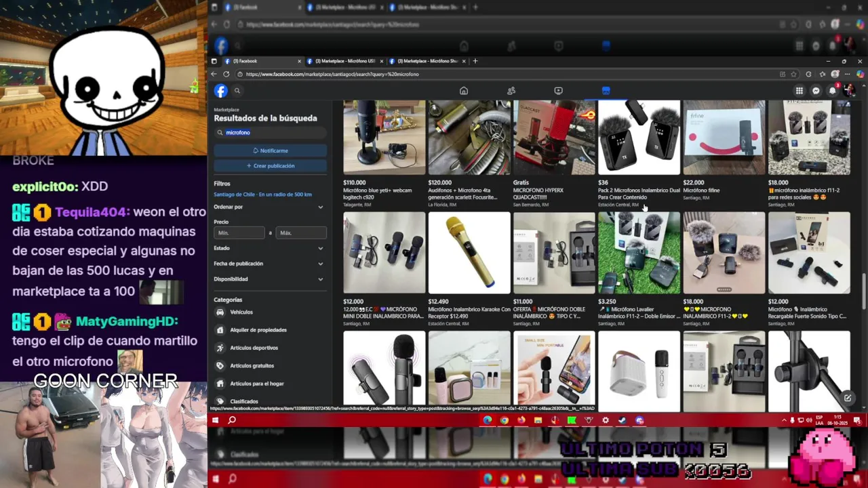The height and width of the screenshot is (488, 868).
Task: Open Settings gear on the taskbar
Action: click(x=606, y=420)
